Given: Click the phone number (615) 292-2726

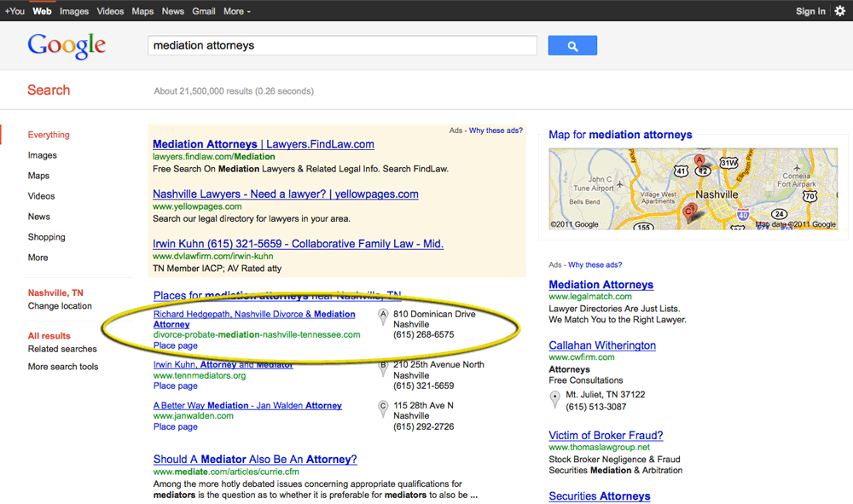Looking at the screenshot, I should pyautogui.click(x=424, y=426).
